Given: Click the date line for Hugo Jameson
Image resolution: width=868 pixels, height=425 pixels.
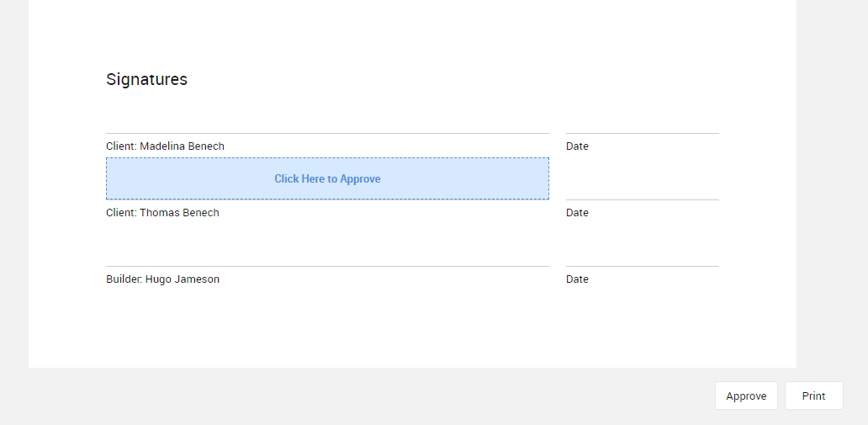Looking at the screenshot, I should (642, 266).
